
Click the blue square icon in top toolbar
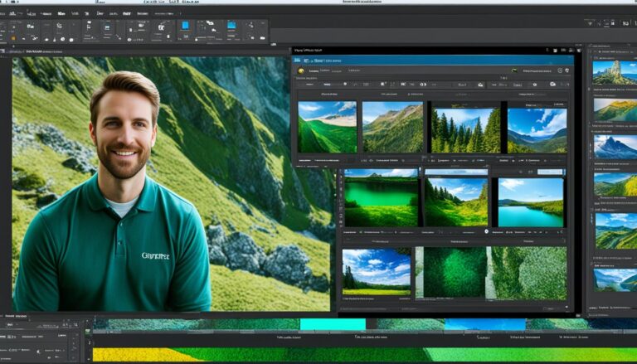tap(185, 26)
